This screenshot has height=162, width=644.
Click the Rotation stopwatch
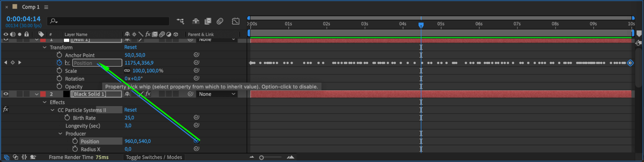[x=59, y=78]
